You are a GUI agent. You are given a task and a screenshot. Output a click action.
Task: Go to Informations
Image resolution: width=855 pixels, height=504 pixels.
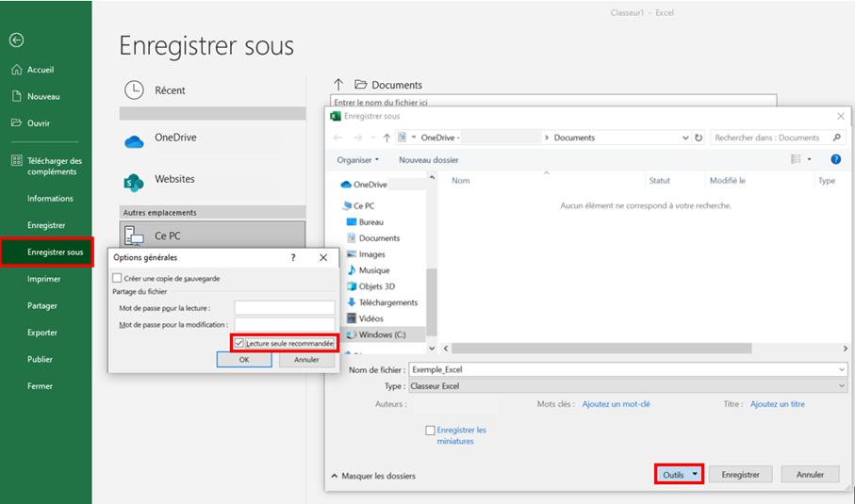point(50,199)
